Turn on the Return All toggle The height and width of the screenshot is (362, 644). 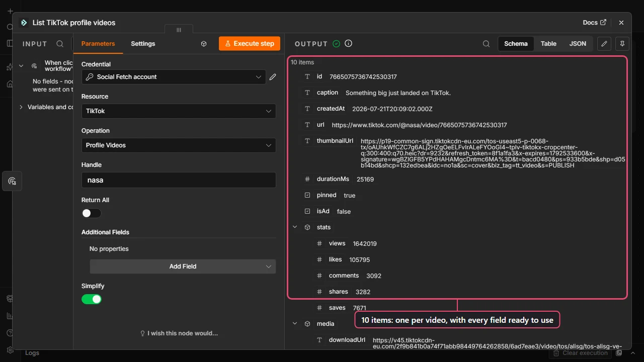(x=92, y=213)
